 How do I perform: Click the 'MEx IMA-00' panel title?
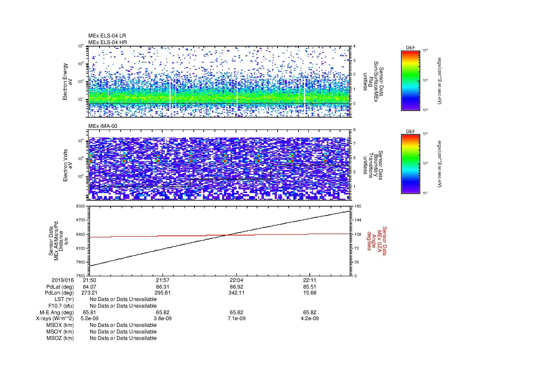(x=103, y=126)
